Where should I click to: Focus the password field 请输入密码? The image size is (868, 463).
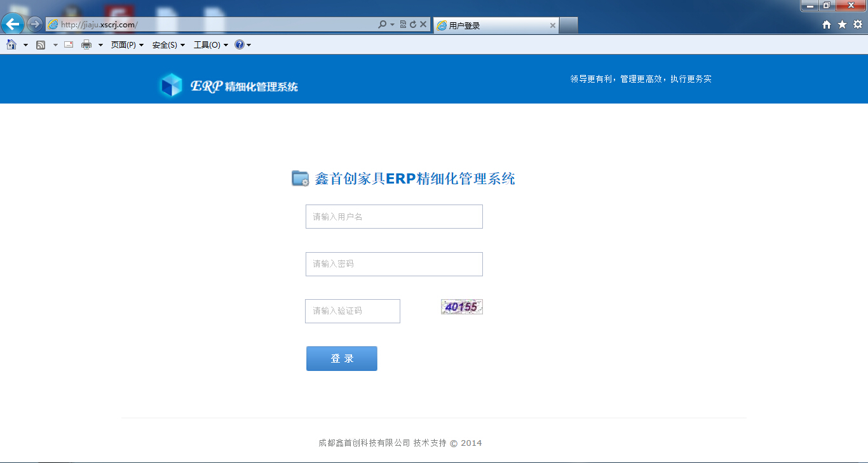[394, 264]
